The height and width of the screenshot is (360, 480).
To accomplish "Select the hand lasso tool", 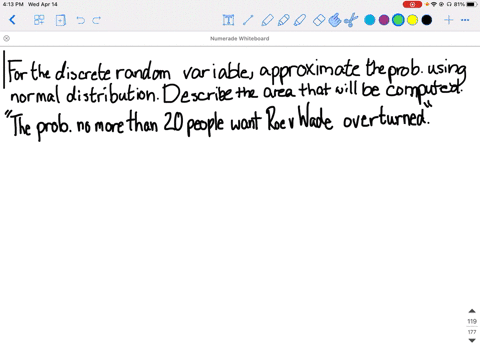I will [335, 20].
